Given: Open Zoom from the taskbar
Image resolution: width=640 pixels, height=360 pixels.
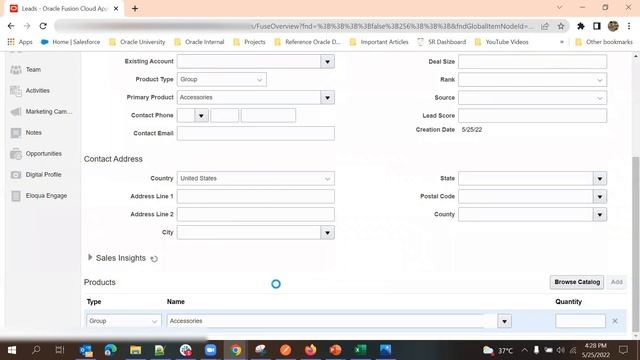Looking at the screenshot, I should click(x=210, y=350).
